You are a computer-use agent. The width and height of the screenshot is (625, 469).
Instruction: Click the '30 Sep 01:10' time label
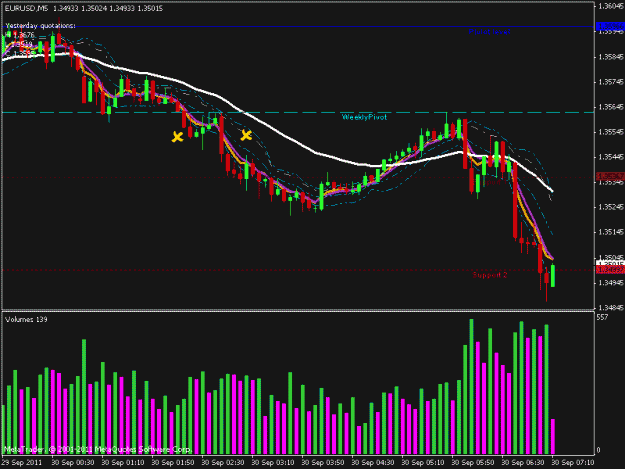click(123, 463)
